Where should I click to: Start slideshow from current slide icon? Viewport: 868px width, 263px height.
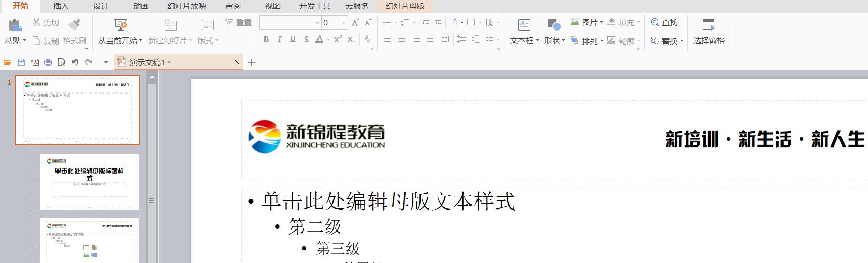(x=121, y=24)
